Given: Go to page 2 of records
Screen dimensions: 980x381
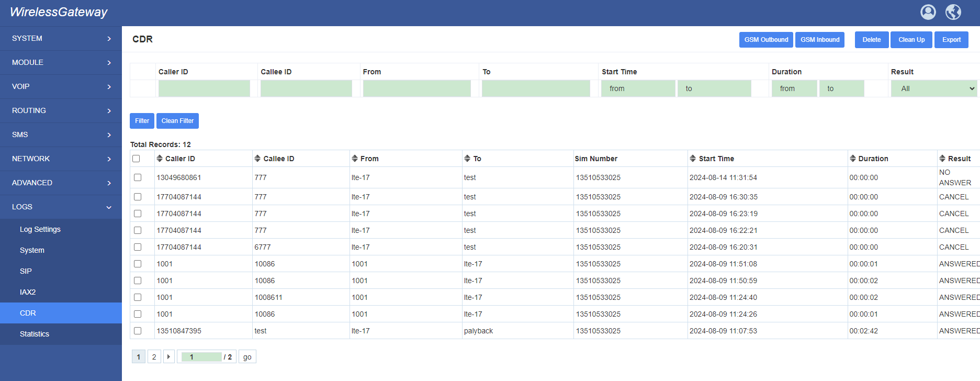Looking at the screenshot, I should [154, 357].
